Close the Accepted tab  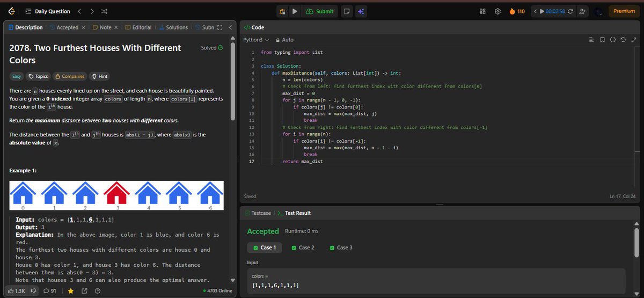click(x=83, y=27)
